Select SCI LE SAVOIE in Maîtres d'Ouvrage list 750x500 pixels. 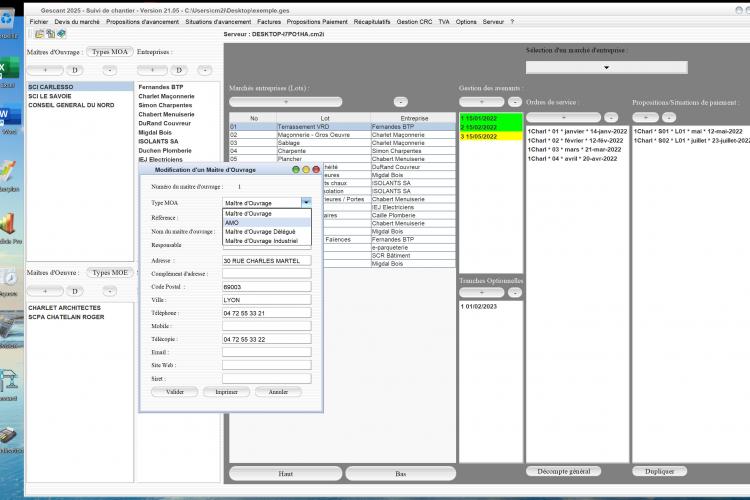80,96
